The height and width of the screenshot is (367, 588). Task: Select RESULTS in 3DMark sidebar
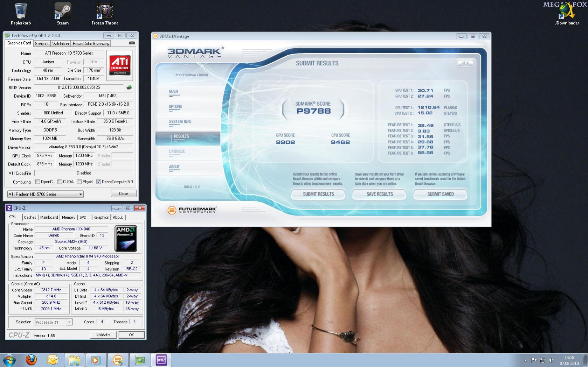point(188,139)
